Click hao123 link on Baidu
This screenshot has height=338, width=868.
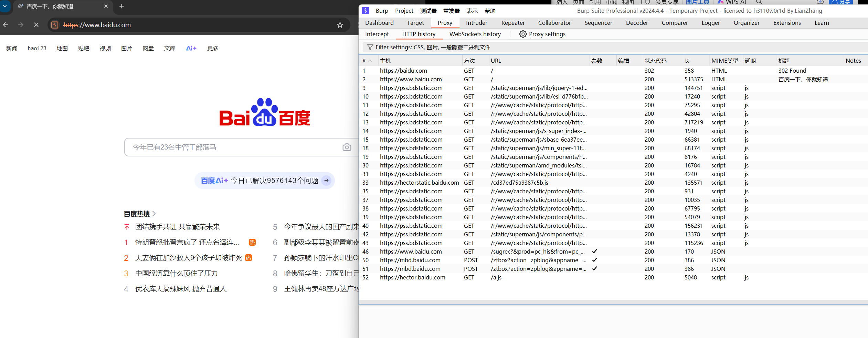pos(37,48)
